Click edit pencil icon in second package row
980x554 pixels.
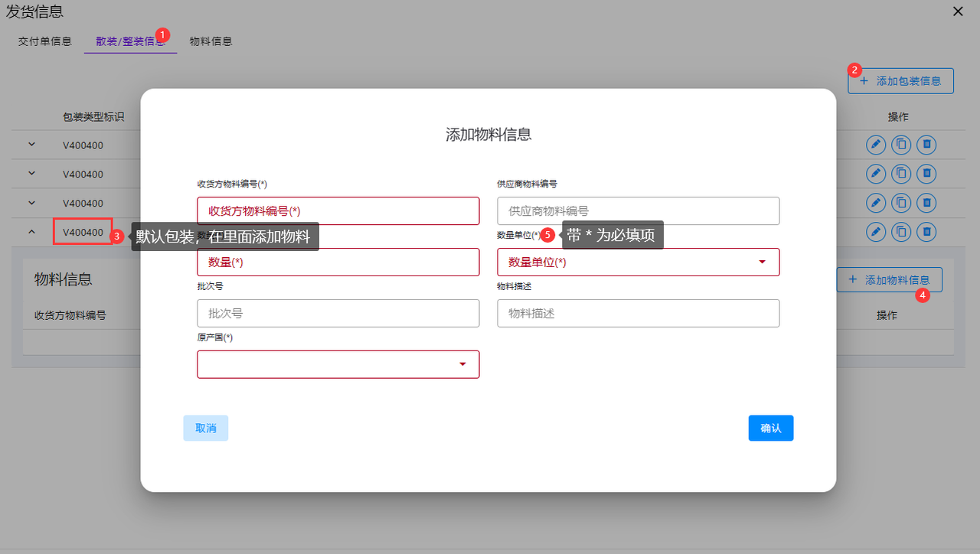coord(876,174)
